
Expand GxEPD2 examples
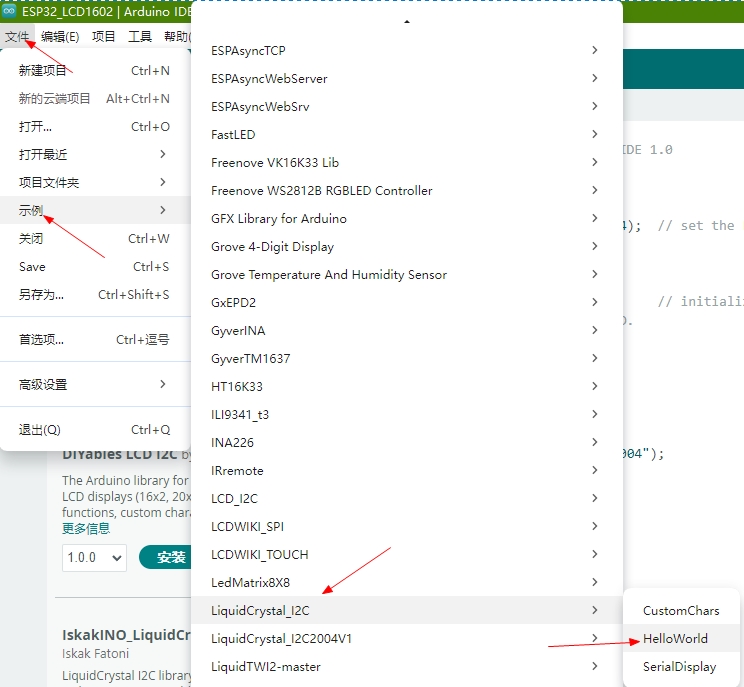click(x=407, y=303)
